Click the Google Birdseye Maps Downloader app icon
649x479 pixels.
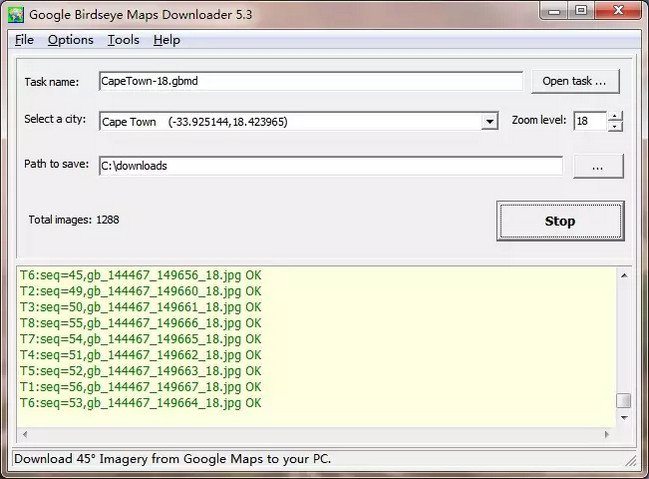tap(16, 14)
